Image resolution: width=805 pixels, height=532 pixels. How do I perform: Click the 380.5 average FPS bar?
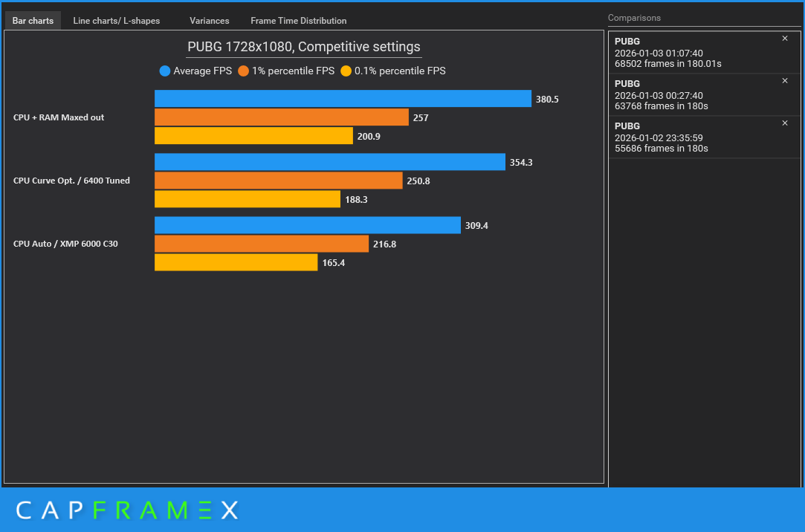pyautogui.click(x=343, y=99)
